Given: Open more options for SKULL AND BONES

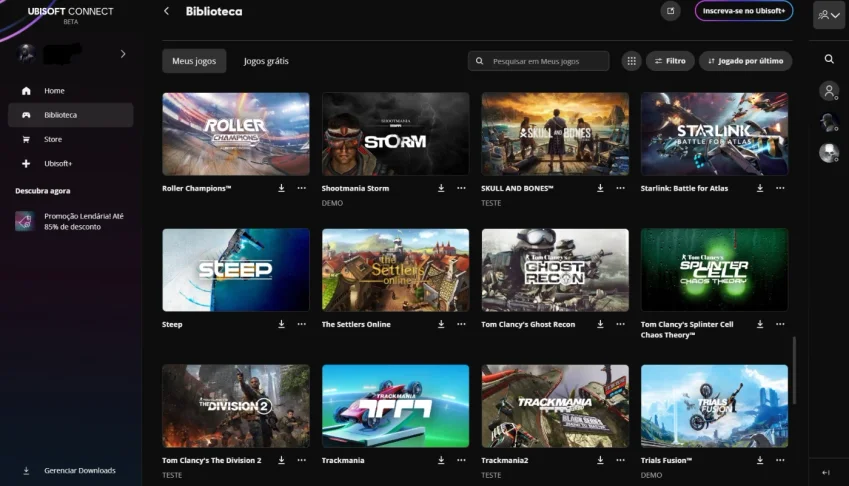Looking at the screenshot, I should 621,188.
